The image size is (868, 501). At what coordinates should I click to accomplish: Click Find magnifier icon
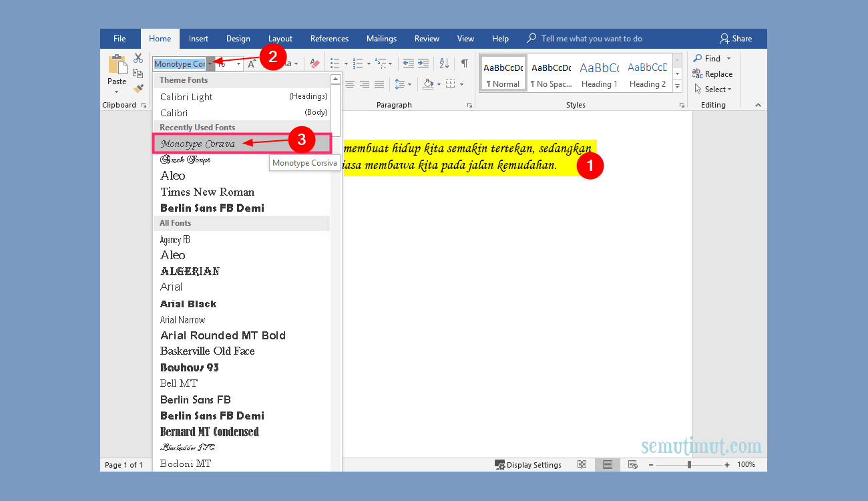pos(697,59)
